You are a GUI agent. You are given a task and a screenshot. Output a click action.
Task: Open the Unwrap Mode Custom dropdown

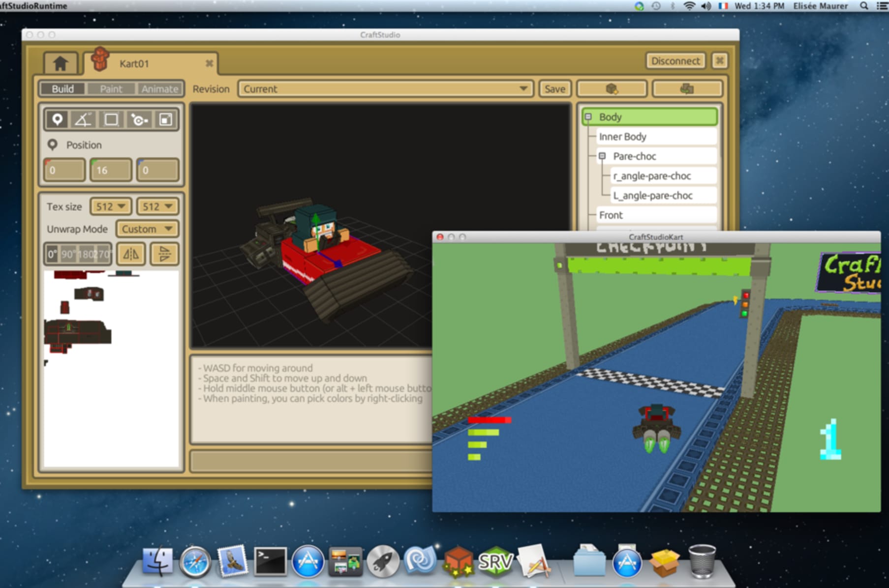147,229
